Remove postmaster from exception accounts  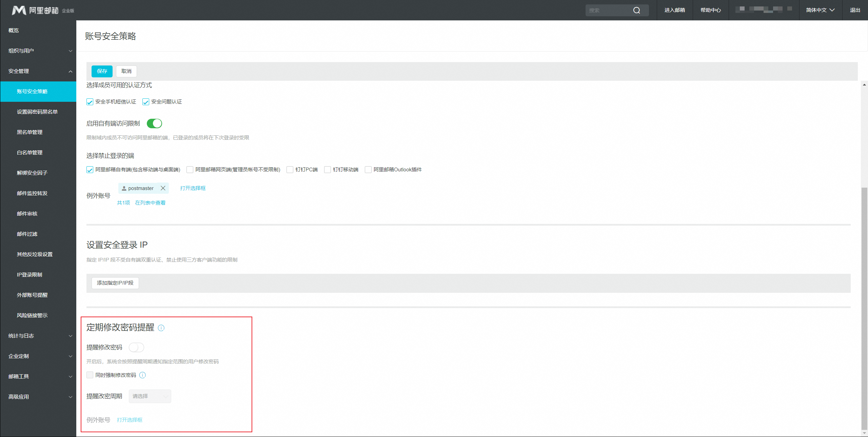coord(163,188)
